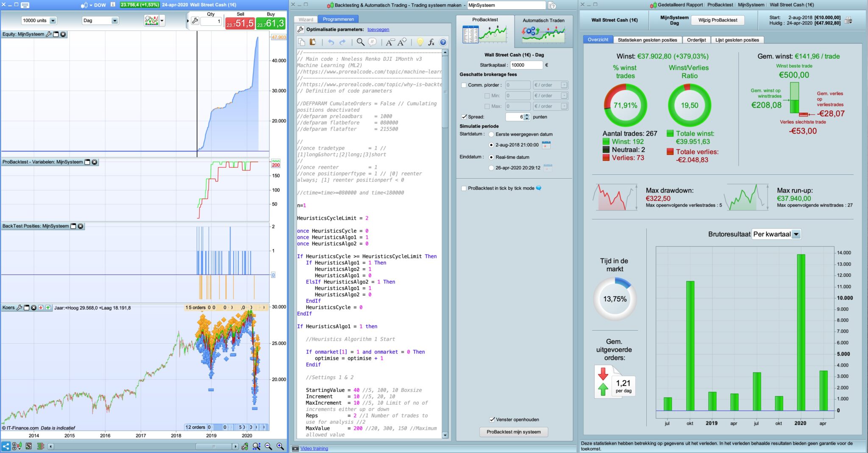868x453 pixels.
Task: Click the chart horizontal scrollbar thumb
Action: pos(214,446)
